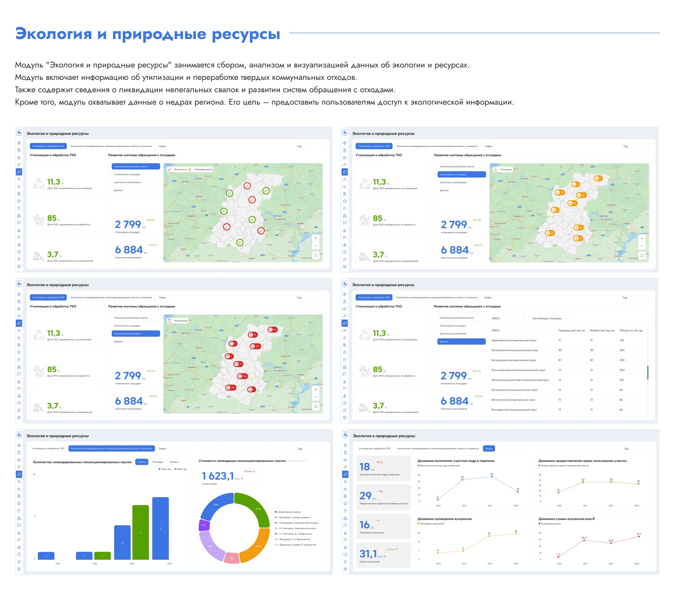This screenshot has height=616, width=675.
Task: Select Несанкционированные свалки in data table panel
Action: [x=462, y=318]
